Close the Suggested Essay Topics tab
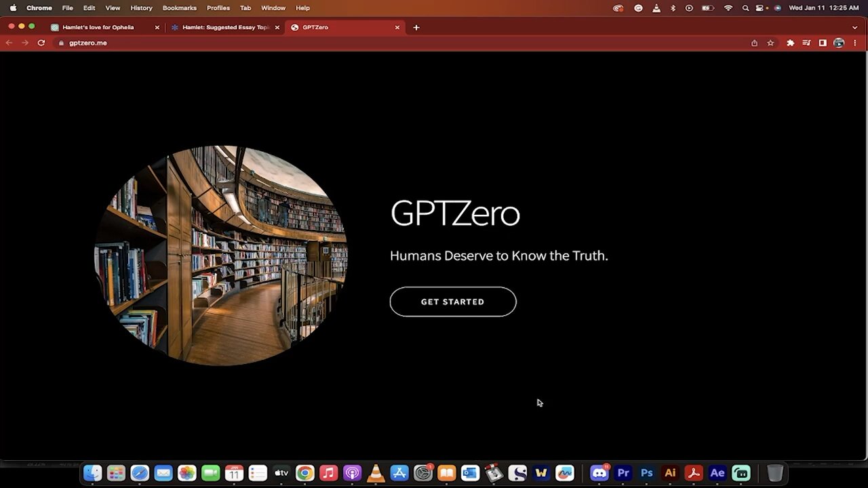This screenshot has width=868, height=488. pyautogui.click(x=277, y=27)
